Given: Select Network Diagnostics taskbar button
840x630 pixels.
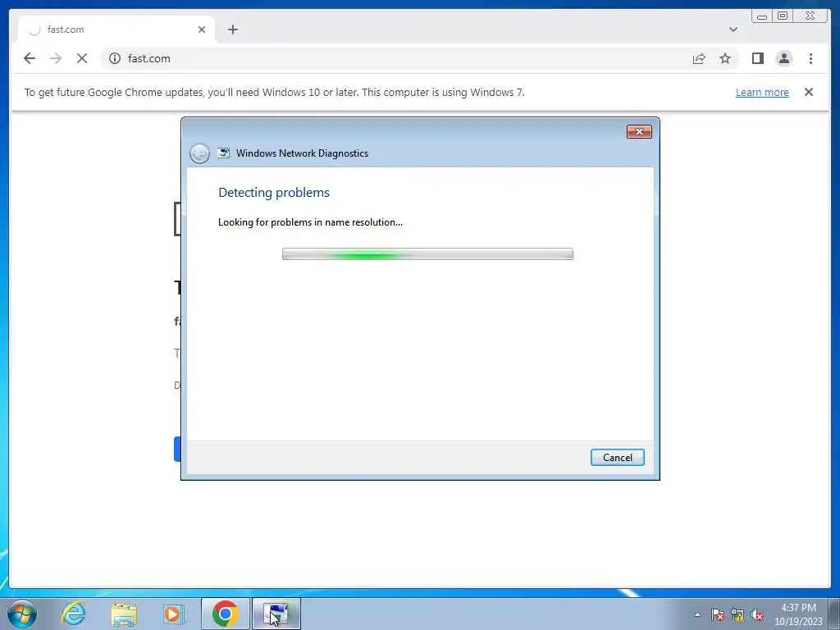Looking at the screenshot, I should (x=276, y=614).
